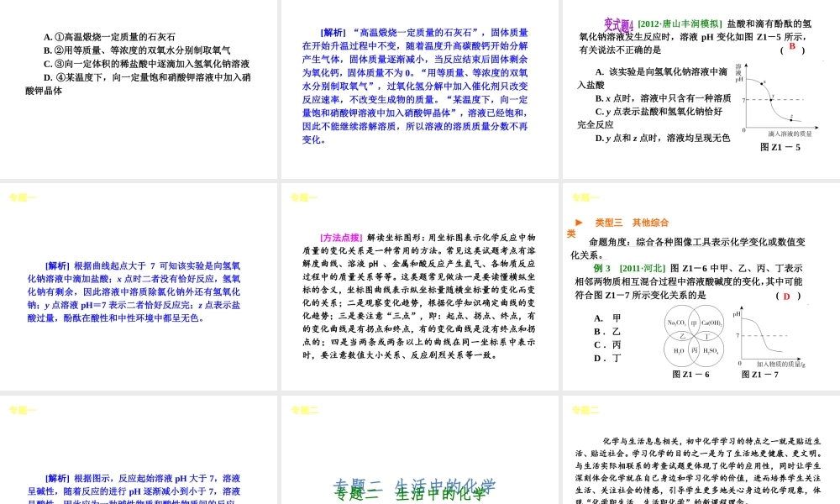
Task: Select option 'B. x 点时,溶液中只含有一种溶质'
Action: tap(663, 98)
